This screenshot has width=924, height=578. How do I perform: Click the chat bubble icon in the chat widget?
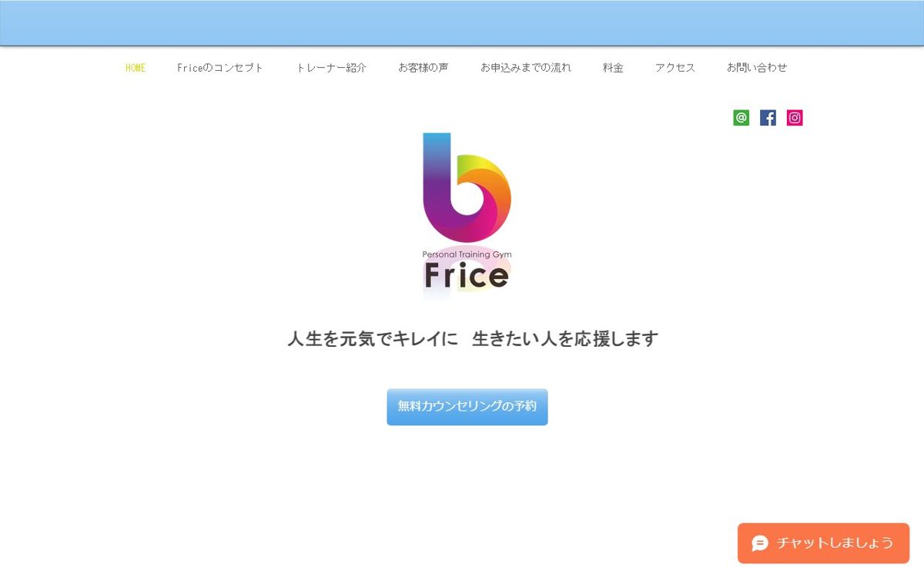[760, 543]
